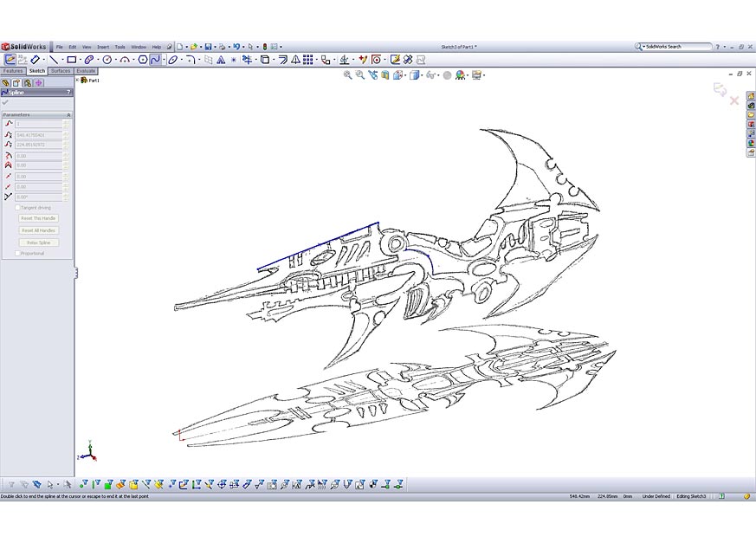Viewport: 756px width, 543px height.
Task: Click the Editing Sketch3 status text
Action: coord(691,496)
